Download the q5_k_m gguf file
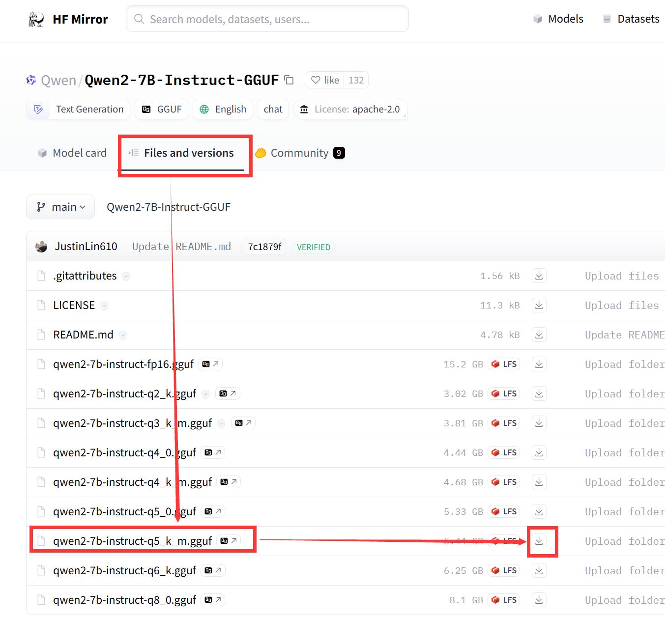 click(539, 541)
